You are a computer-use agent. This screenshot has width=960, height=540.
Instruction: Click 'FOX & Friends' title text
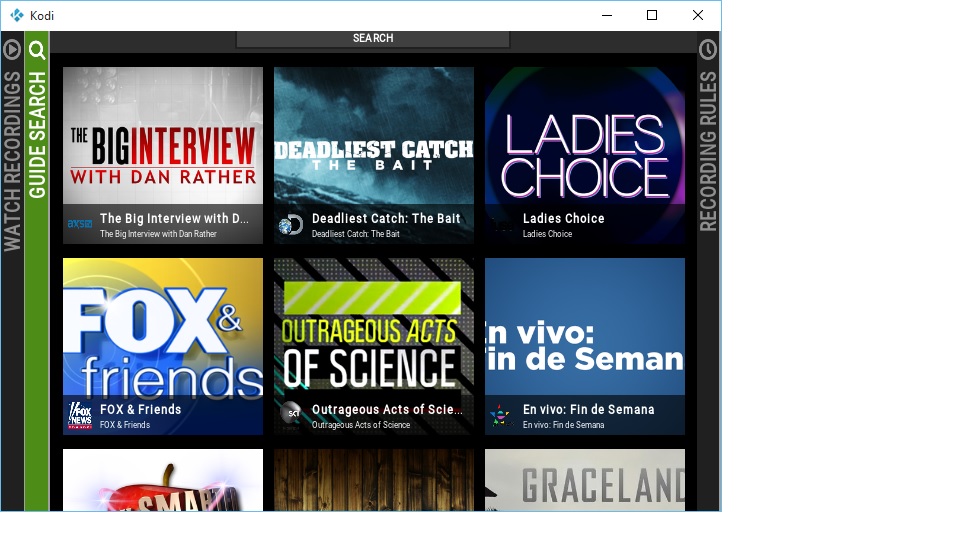pyautogui.click(x=141, y=410)
